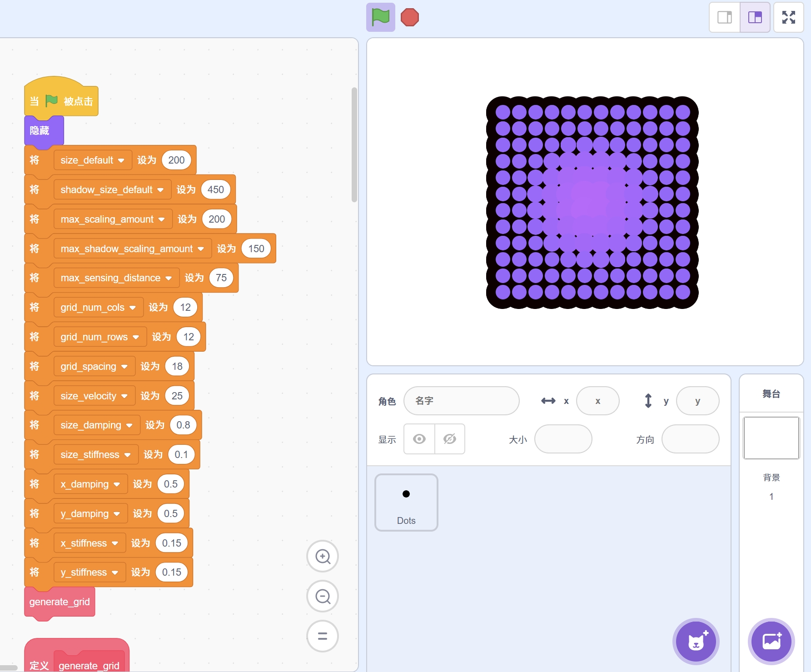Select the stage backdrop thumbnail

(771, 438)
